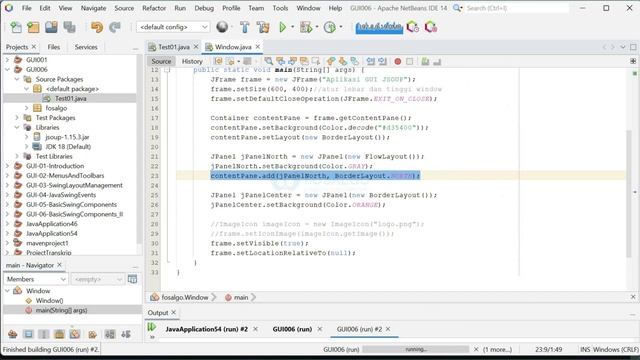The image size is (640, 360).
Task: Switch to the Test01.java editor tab
Action: point(174,47)
